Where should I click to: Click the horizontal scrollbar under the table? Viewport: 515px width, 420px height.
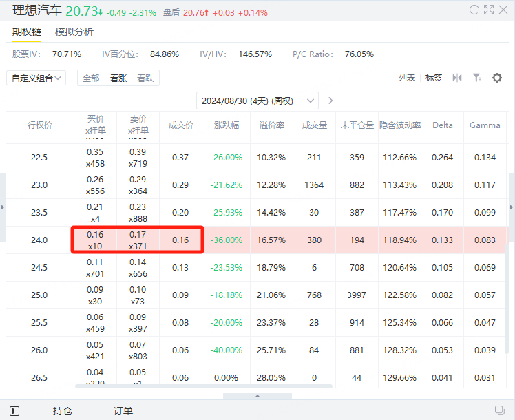[x=204, y=386]
